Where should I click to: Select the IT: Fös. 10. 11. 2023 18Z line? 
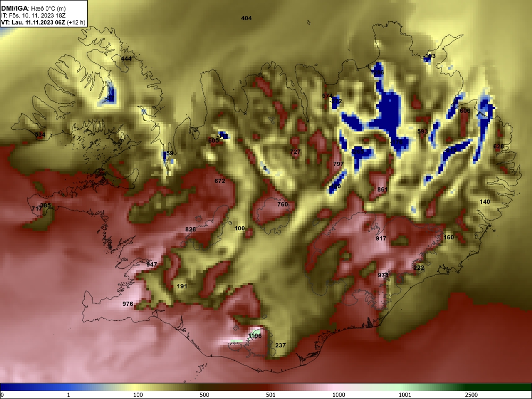click(33, 15)
